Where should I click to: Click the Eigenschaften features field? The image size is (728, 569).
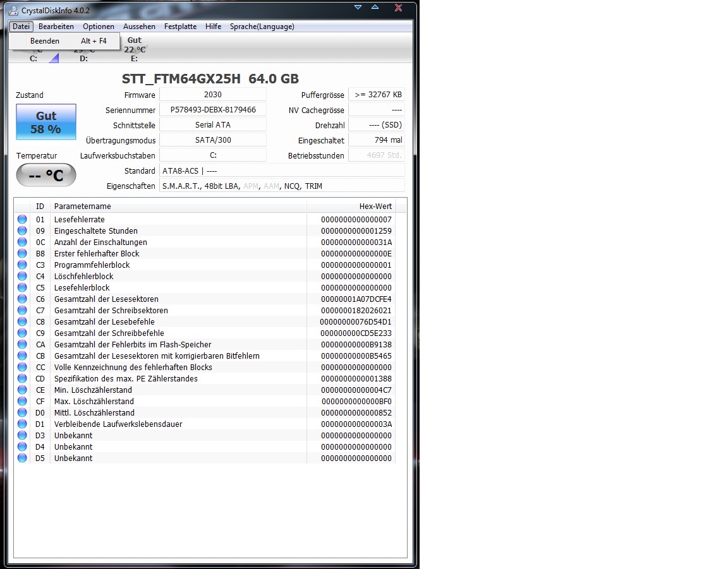(282, 186)
